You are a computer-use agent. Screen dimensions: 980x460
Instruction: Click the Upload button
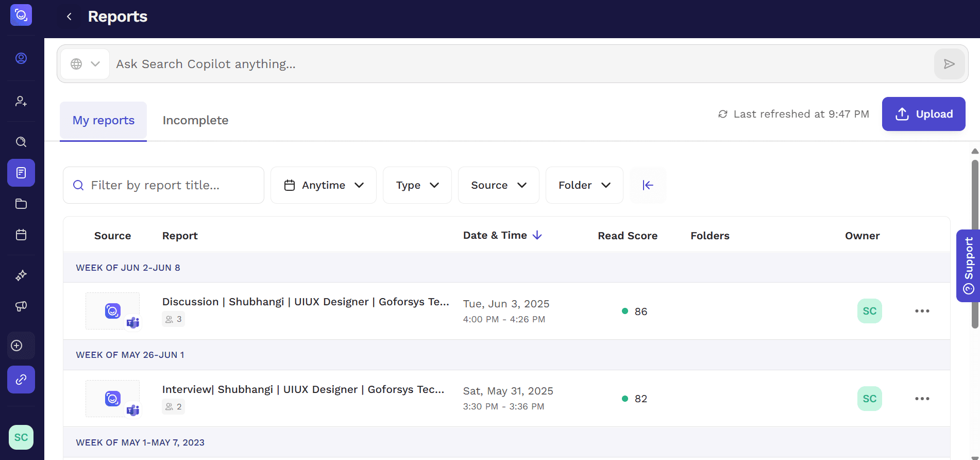click(924, 114)
